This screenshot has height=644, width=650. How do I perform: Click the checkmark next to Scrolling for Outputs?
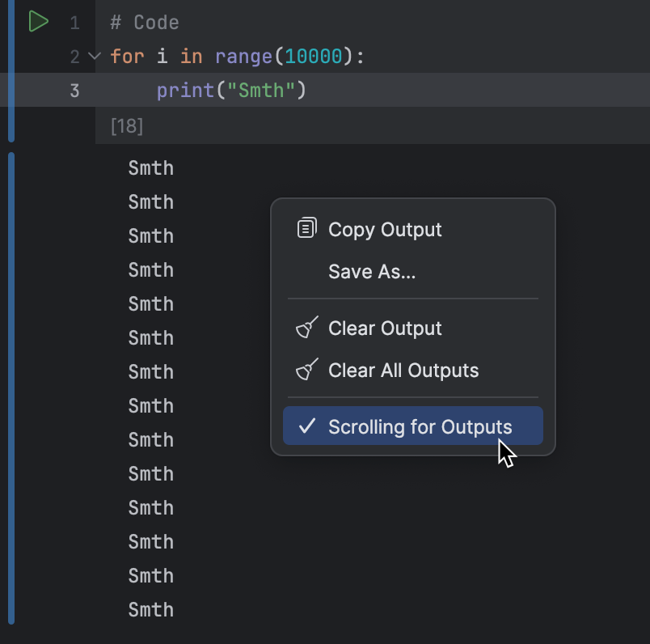click(x=306, y=426)
